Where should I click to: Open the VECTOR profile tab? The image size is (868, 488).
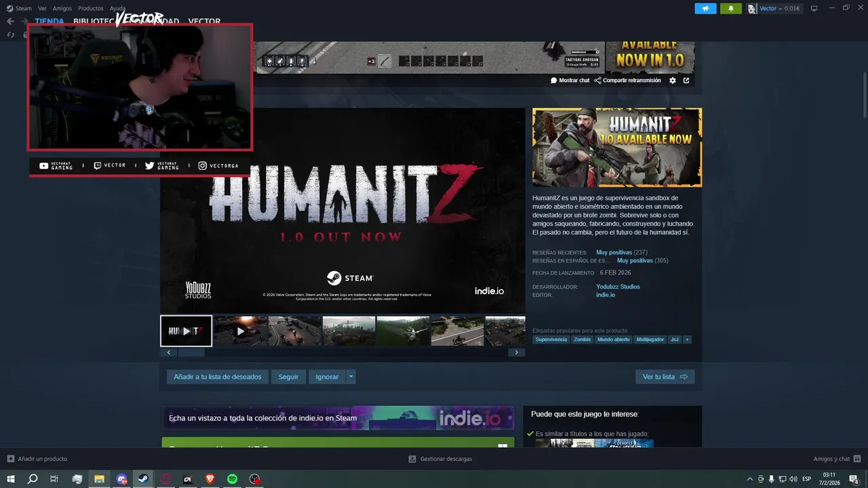tap(204, 21)
